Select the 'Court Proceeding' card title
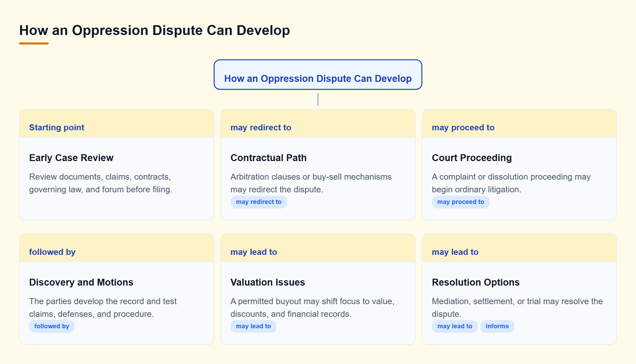The image size is (636, 364). click(472, 158)
